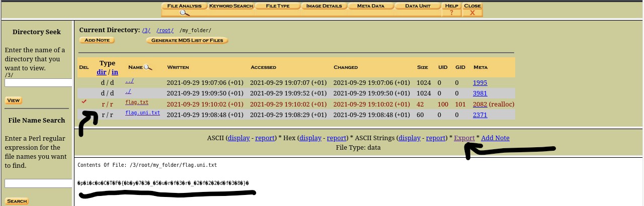The height and width of the screenshot is (206, 644).
Task: Click the garbled flag string in contents
Action: (x=163, y=183)
